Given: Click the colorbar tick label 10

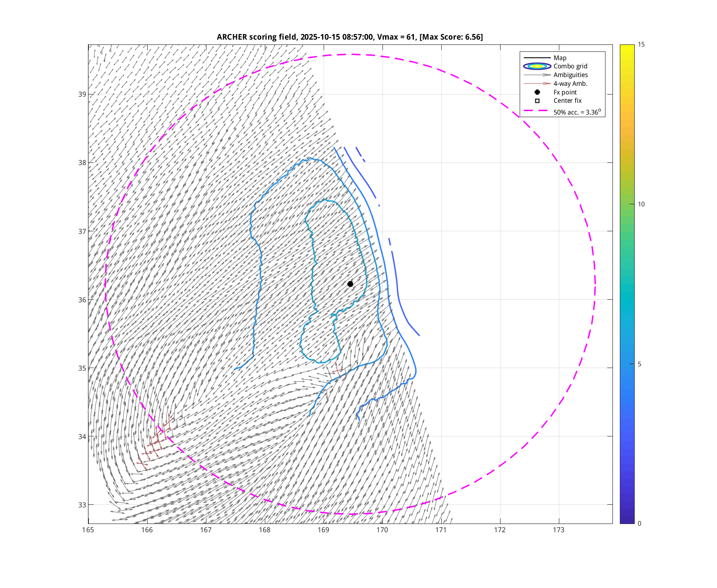Looking at the screenshot, I should pos(641,204).
